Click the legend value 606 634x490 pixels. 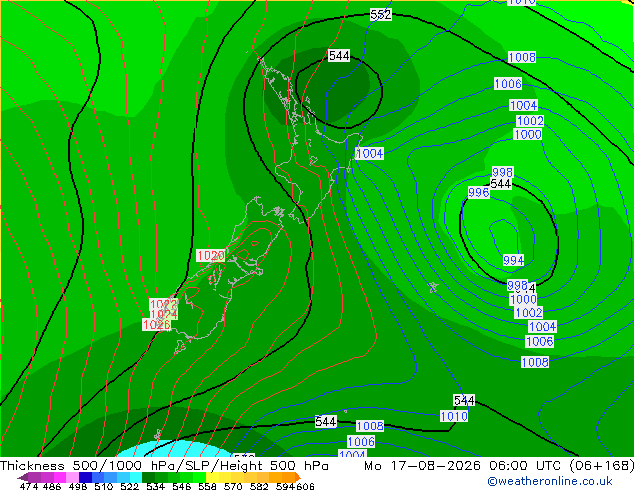click(x=305, y=486)
